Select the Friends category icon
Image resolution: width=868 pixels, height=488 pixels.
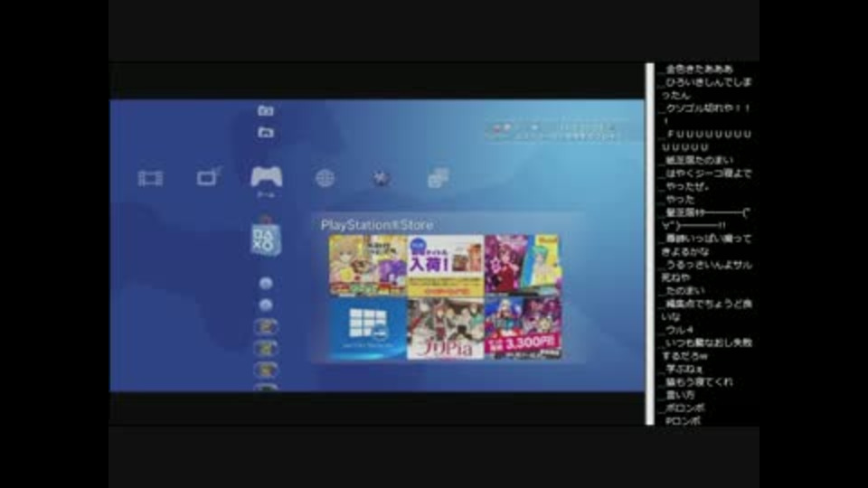pos(438,178)
